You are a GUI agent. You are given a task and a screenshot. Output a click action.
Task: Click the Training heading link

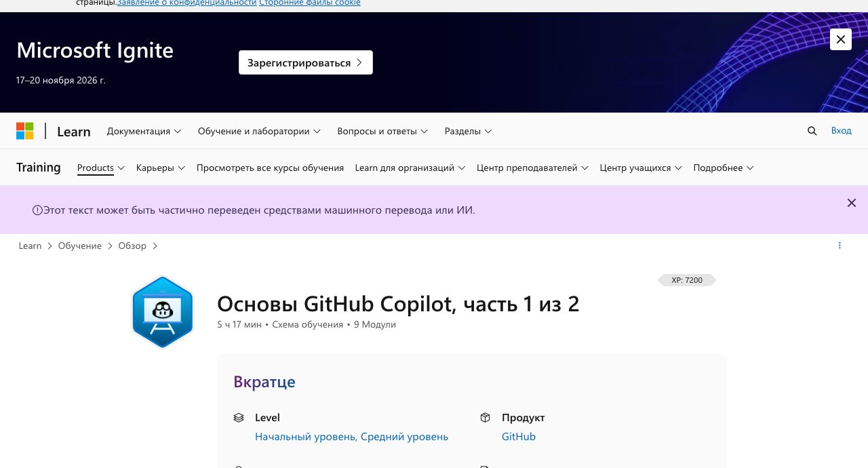click(x=39, y=168)
